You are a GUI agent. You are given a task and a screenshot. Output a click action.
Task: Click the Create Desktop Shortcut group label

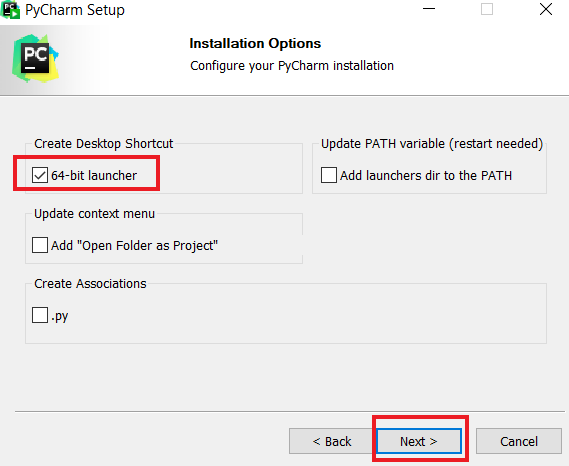[103, 144]
